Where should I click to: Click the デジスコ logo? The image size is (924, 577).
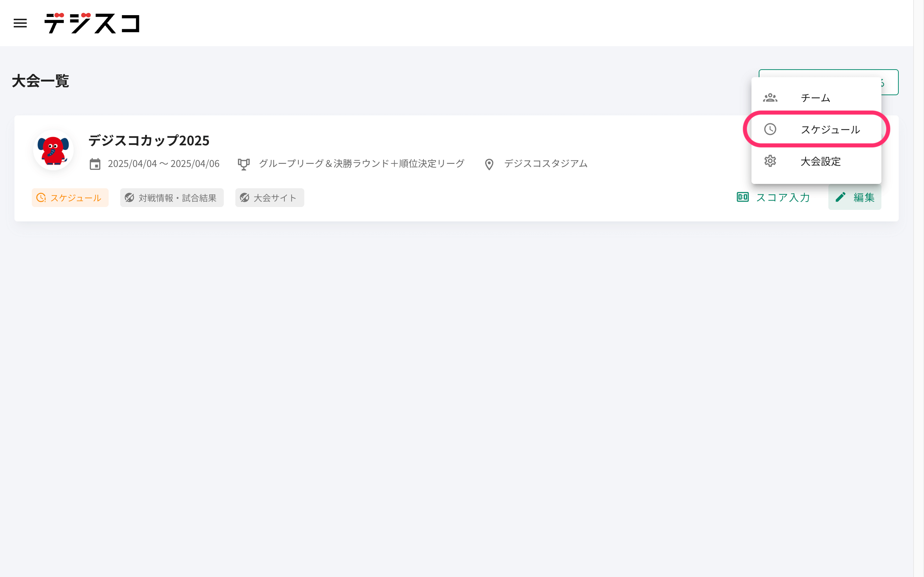(x=92, y=23)
